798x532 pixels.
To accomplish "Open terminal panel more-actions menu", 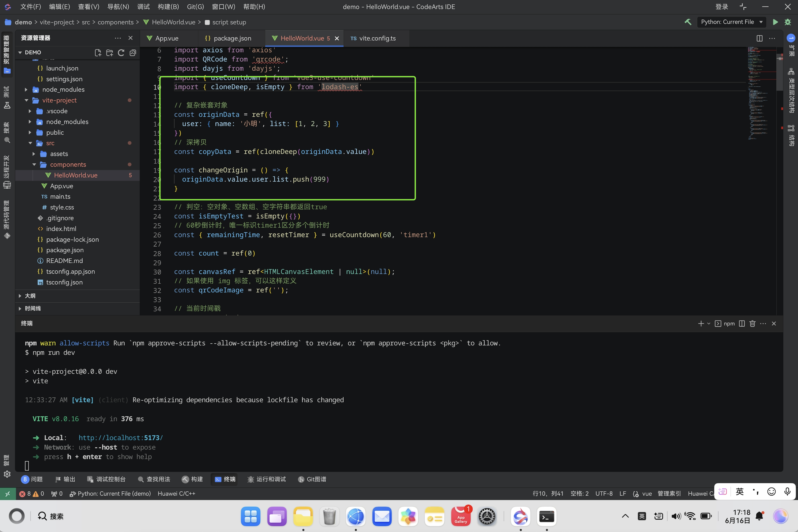I will point(763,323).
